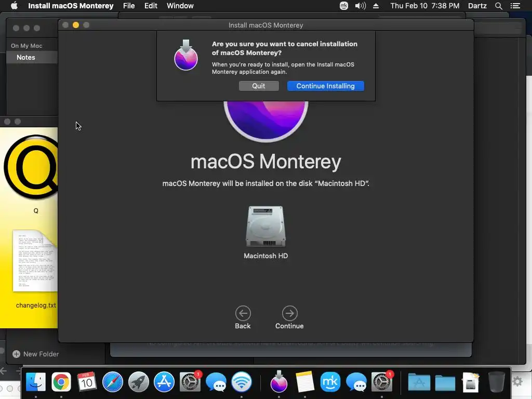Screen dimensions: 532x399
Task: Click New Folder in Notes window
Action: pyautogui.click(x=36, y=354)
